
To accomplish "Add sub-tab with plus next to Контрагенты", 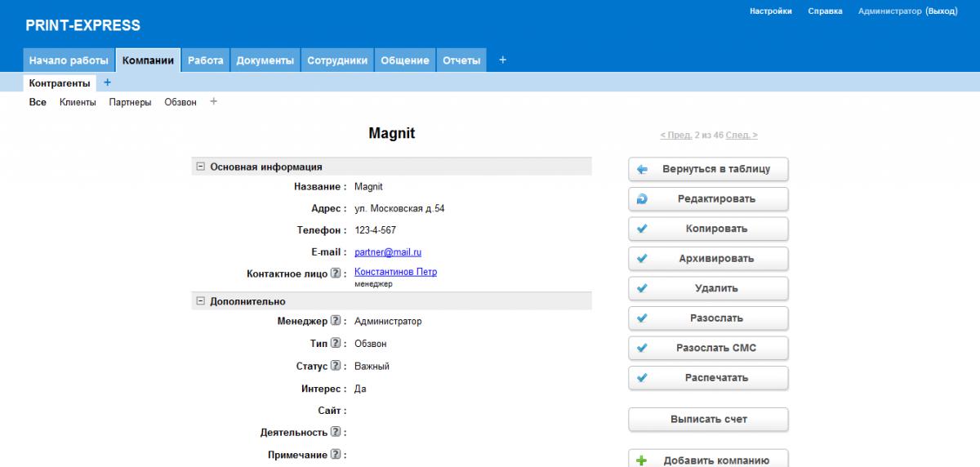I will point(108,82).
